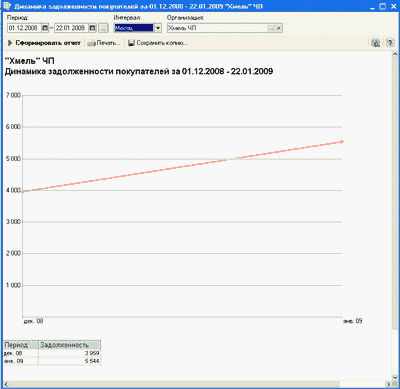The image size is (400, 389).
Task: Click Сформировать отчет button
Action: [x=44, y=43]
